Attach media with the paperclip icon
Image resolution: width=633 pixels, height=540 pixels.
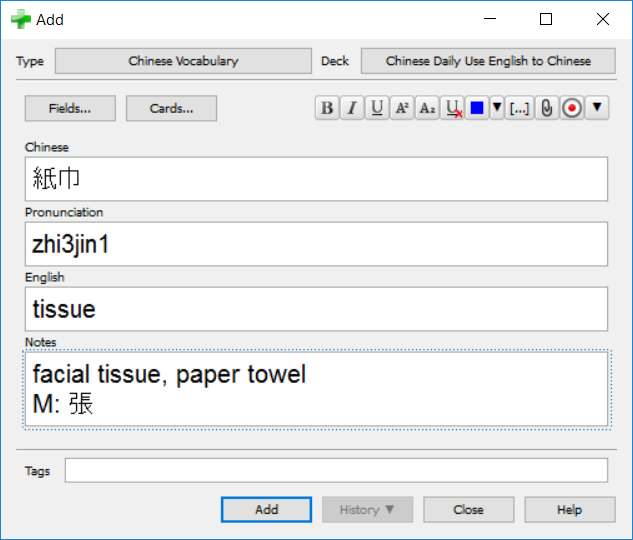tap(547, 108)
